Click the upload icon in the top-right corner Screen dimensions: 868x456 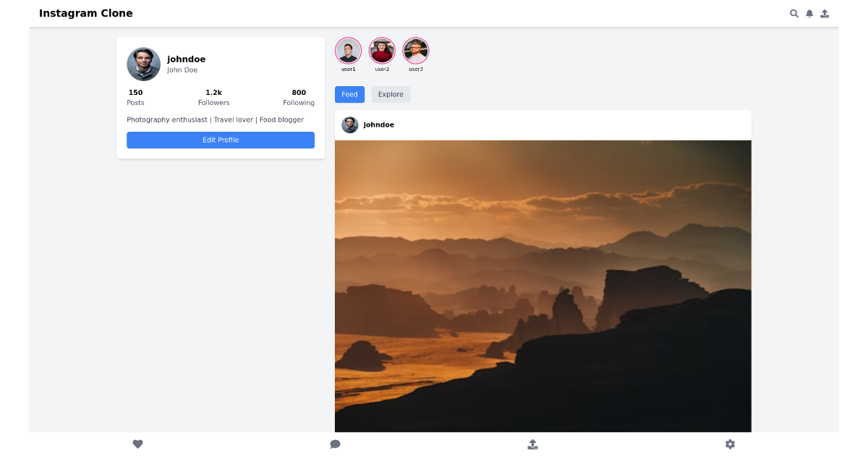[824, 13]
